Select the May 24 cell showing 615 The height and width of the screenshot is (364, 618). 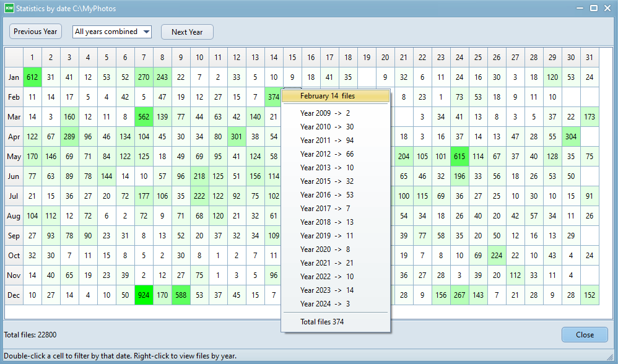(x=459, y=157)
